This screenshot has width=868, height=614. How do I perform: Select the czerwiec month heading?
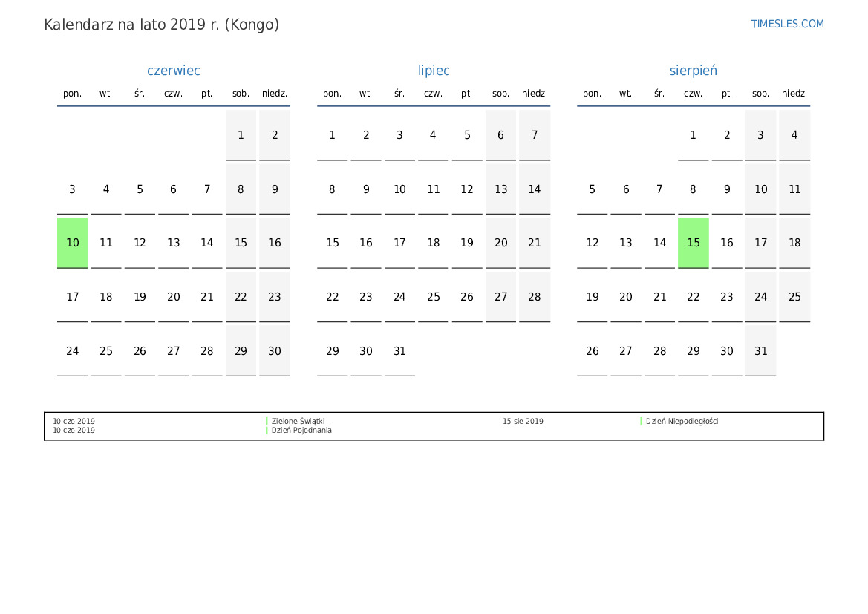tap(173, 71)
